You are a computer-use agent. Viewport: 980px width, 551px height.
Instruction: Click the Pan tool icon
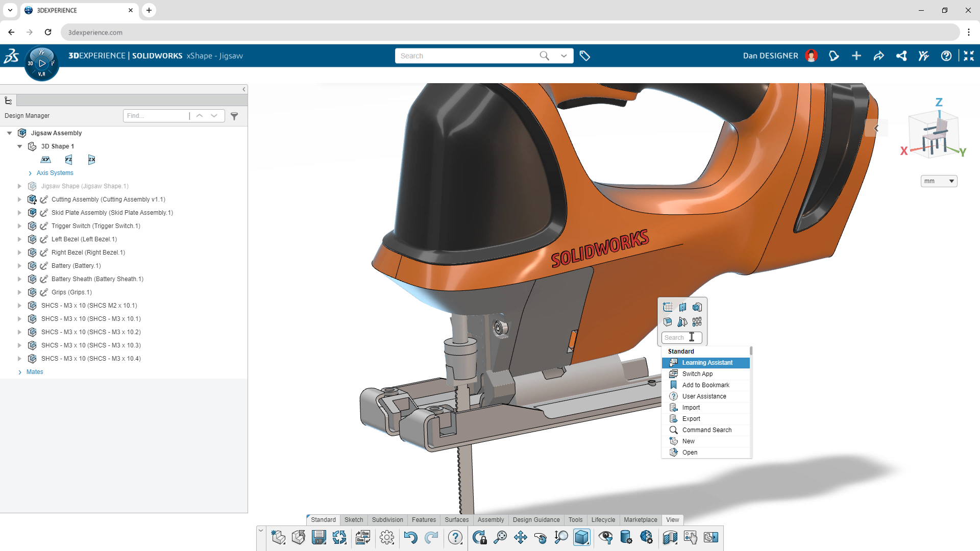click(520, 537)
